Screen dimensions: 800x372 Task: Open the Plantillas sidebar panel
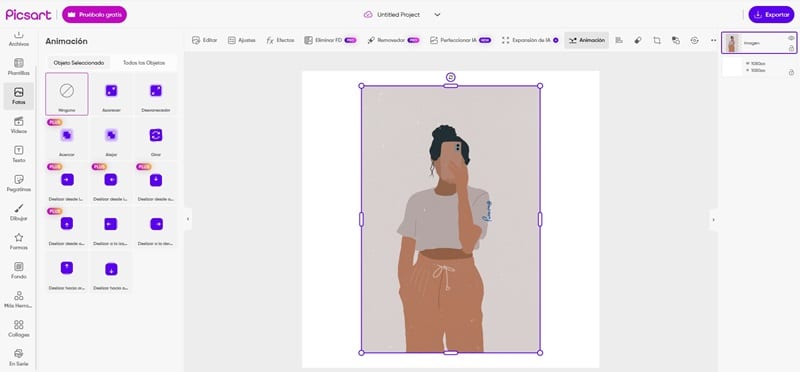(x=18, y=67)
